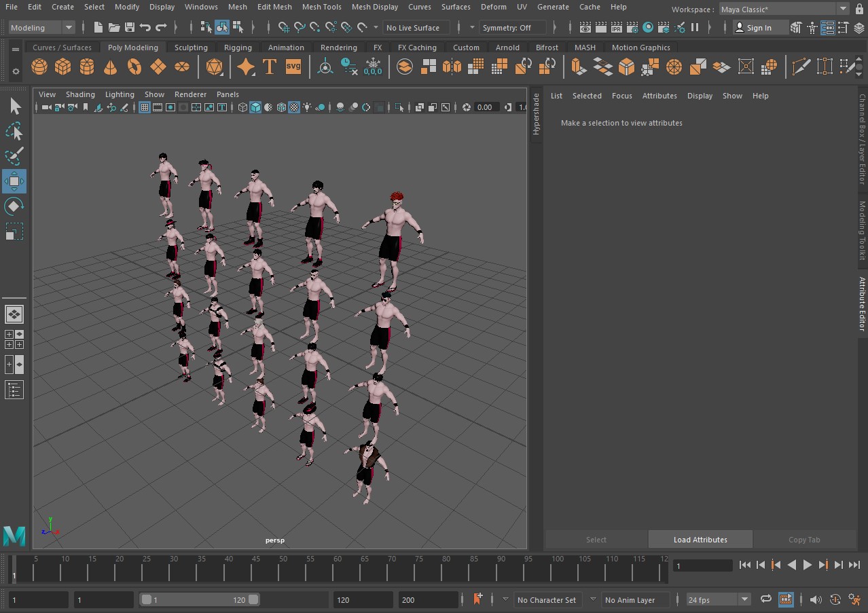Click the range slider handle at 120

click(x=253, y=599)
